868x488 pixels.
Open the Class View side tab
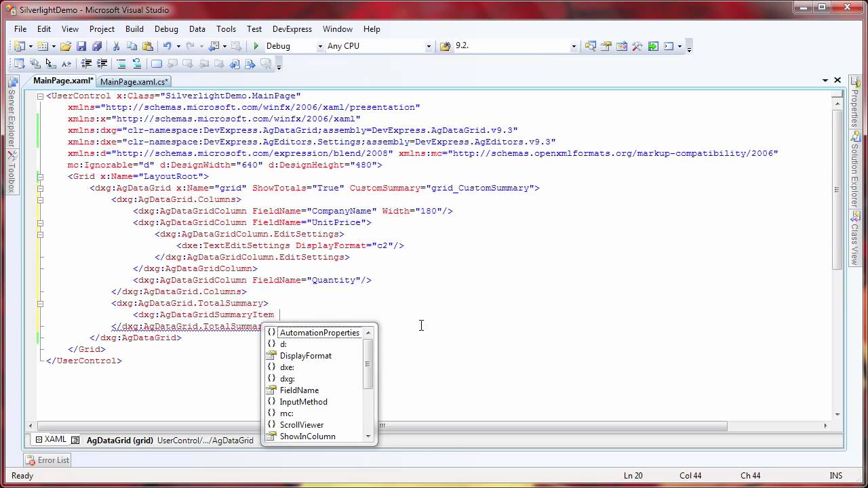tap(855, 237)
